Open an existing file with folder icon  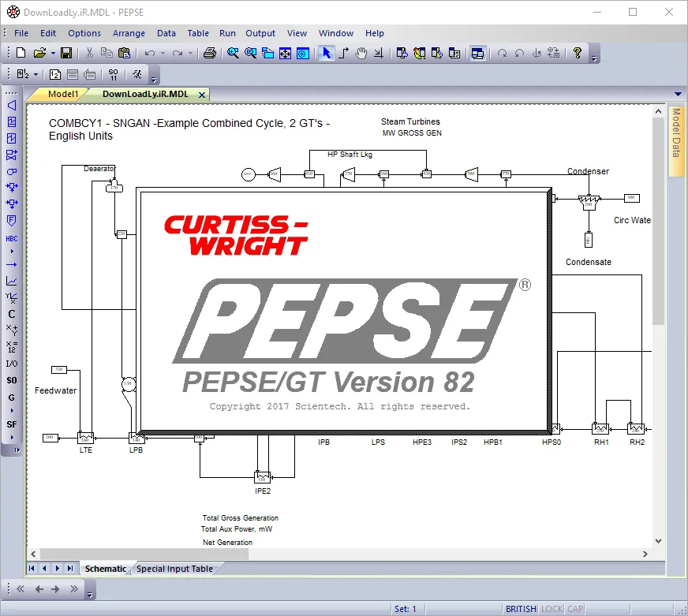(39, 53)
